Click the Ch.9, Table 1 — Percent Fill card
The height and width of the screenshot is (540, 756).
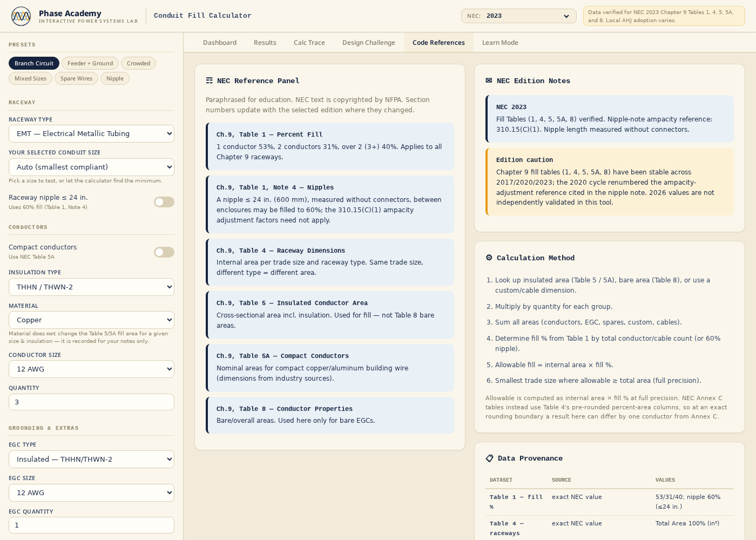330,146
